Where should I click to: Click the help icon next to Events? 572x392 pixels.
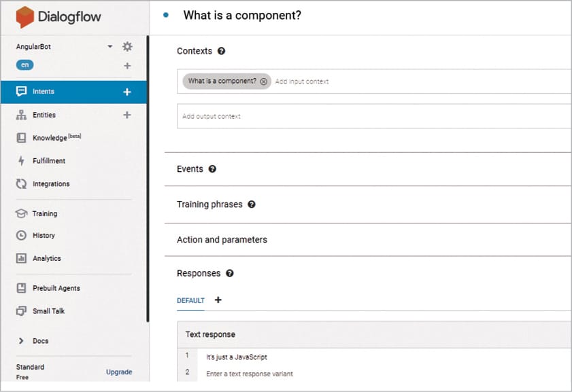pos(212,169)
